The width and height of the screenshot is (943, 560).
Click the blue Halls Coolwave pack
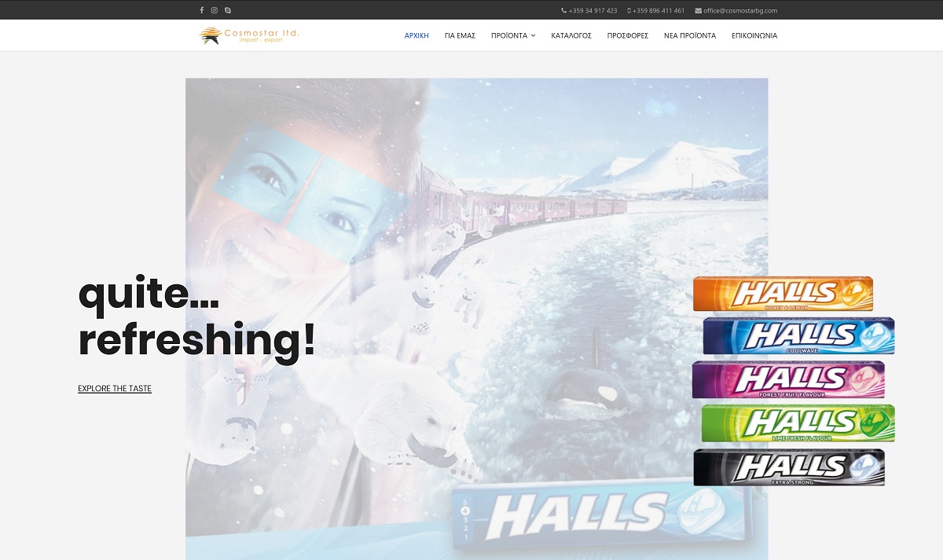click(x=798, y=336)
